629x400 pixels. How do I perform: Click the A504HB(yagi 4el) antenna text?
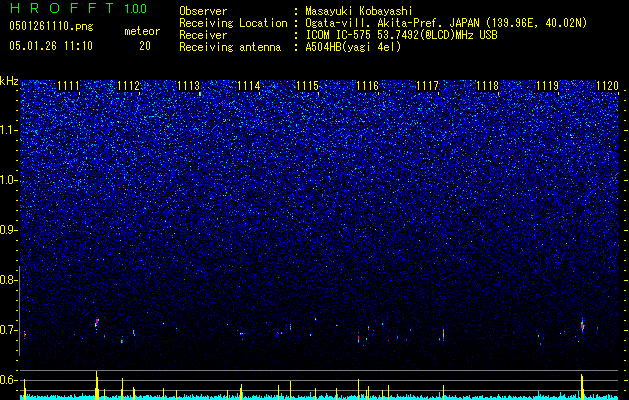pos(353,47)
